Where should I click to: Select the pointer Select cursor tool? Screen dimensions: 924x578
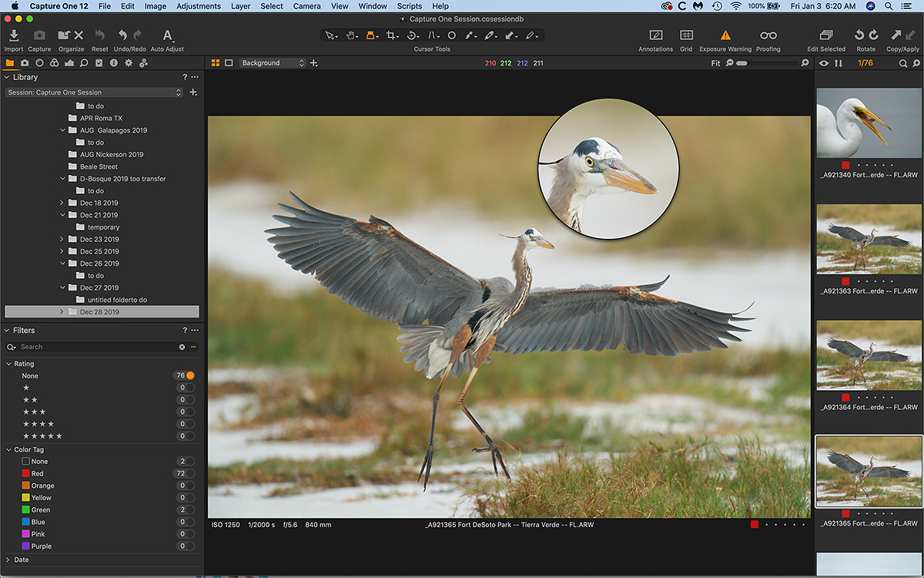pos(331,35)
